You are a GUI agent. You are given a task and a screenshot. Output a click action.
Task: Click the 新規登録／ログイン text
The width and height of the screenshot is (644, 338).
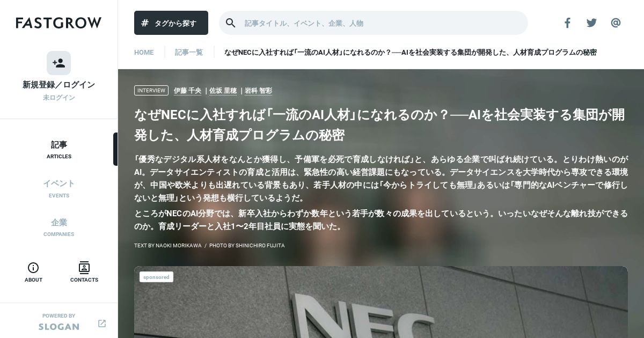[x=59, y=85]
